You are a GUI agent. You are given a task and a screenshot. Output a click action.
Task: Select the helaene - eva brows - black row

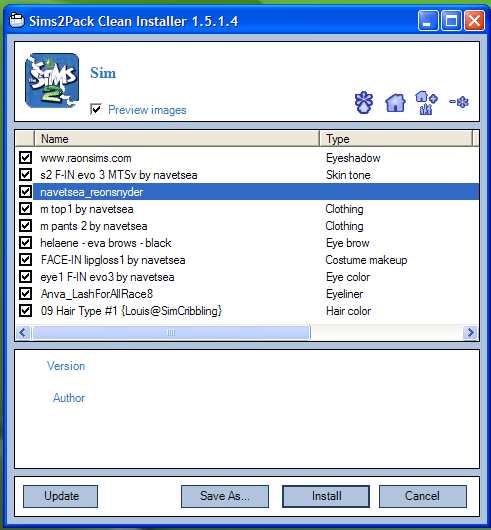pyautogui.click(x=247, y=243)
